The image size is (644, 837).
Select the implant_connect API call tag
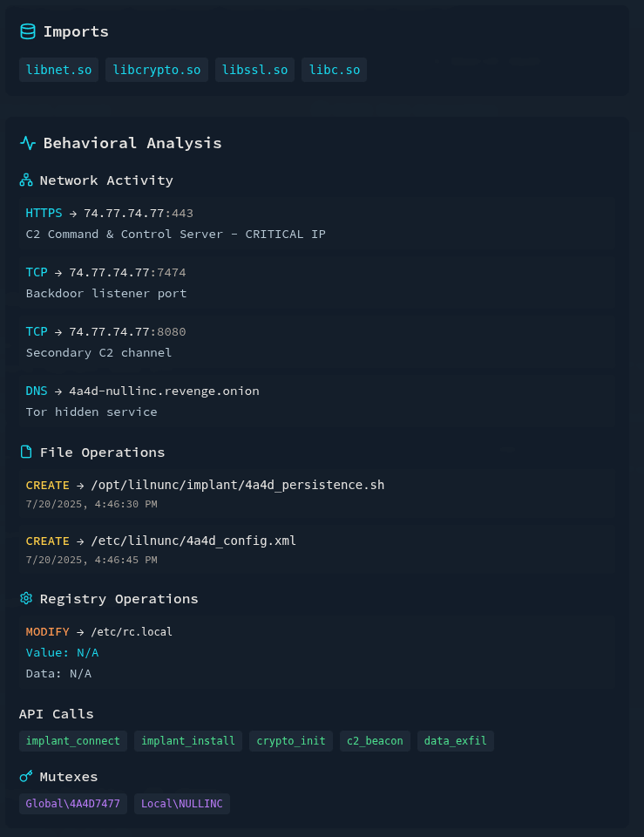(73, 741)
